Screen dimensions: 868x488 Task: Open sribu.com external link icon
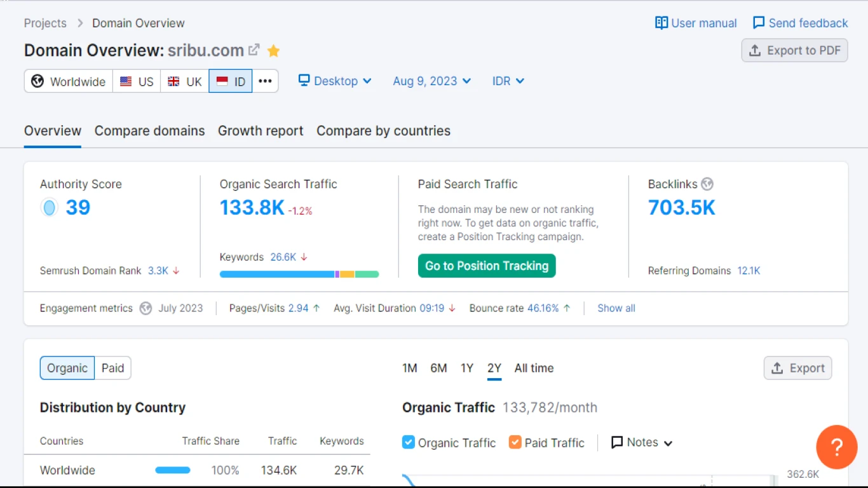(254, 50)
